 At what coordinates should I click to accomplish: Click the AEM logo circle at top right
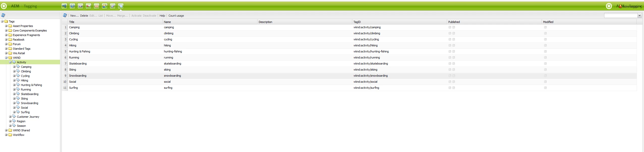click(x=609, y=6)
